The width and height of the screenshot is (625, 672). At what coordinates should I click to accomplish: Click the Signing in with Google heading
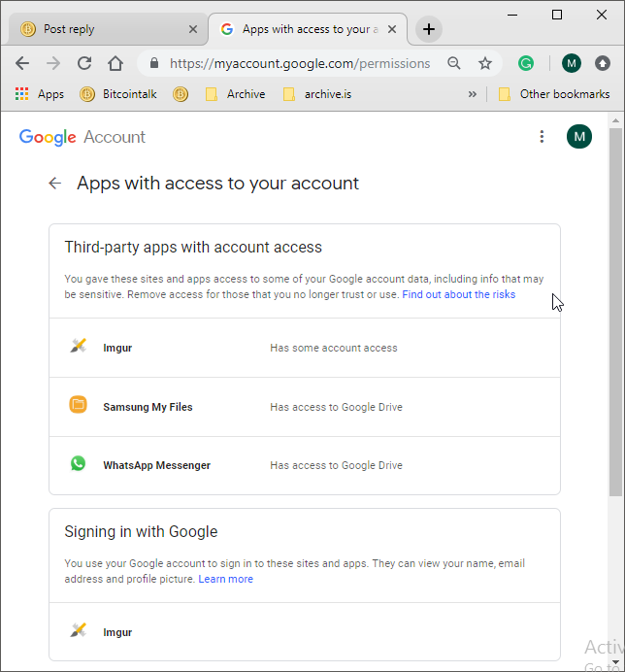(141, 532)
